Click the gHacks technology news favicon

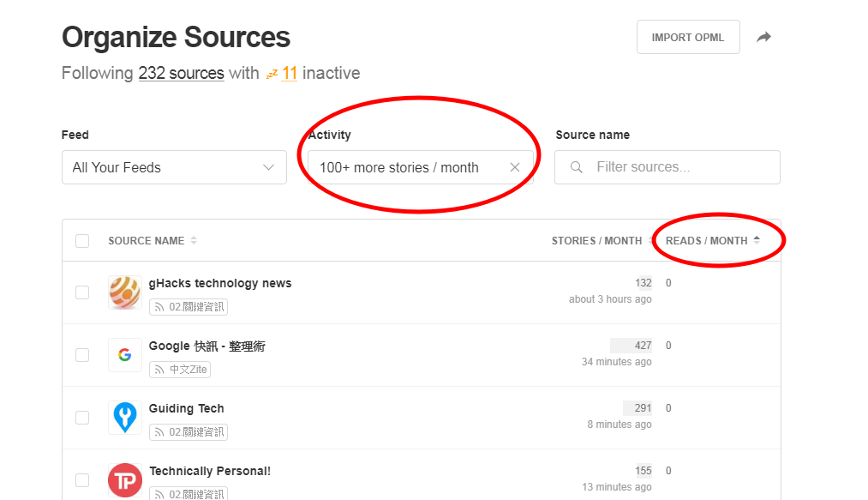click(x=125, y=292)
